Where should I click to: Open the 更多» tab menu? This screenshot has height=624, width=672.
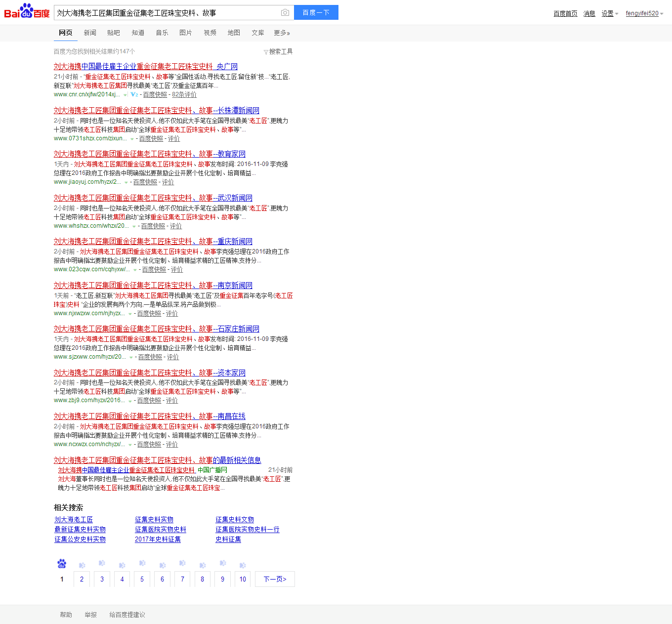(282, 33)
